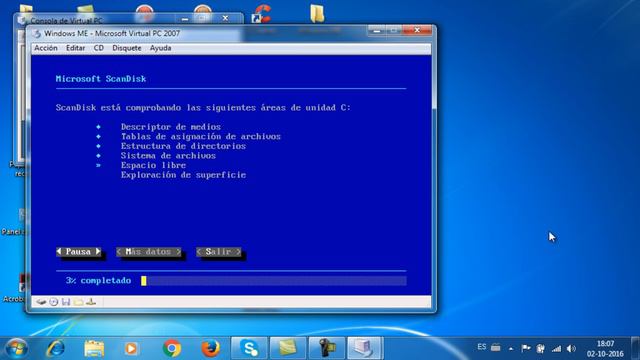Minimize the Consola de Virtual PC window
The image size is (640, 360).
coord(185,18)
